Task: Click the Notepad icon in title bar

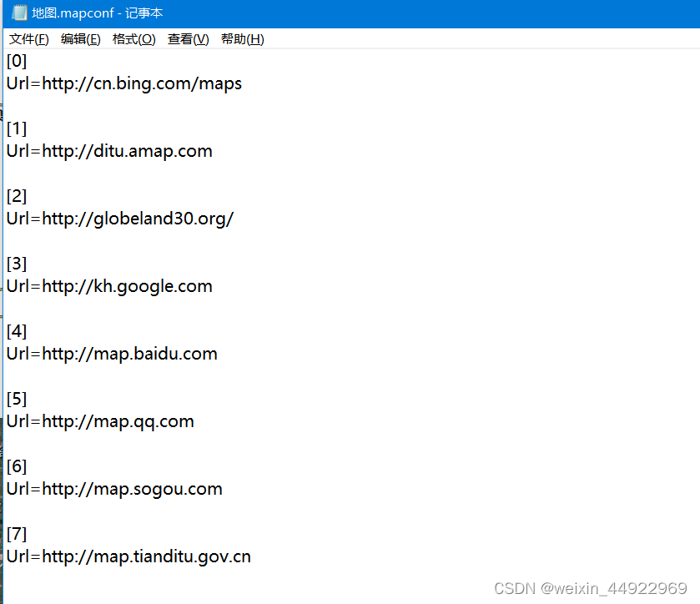Action: pos(19,13)
